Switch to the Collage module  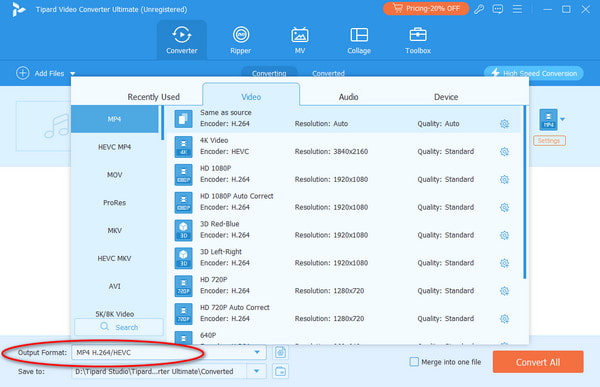pyautogui.click(x=359, y=41)
